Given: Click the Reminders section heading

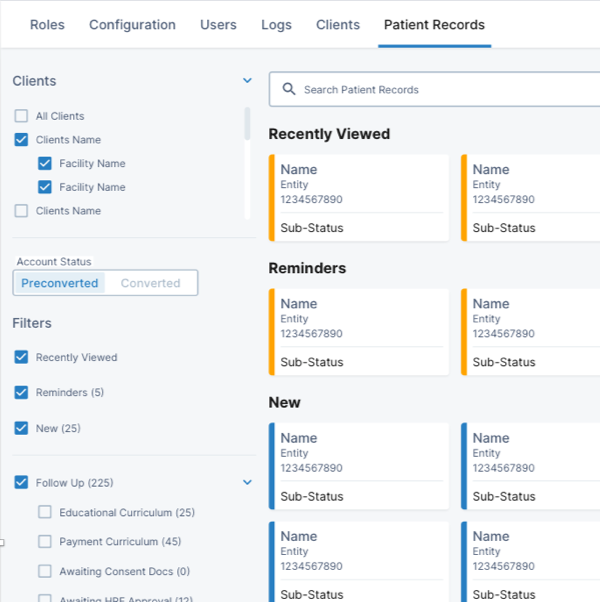Looking at the screenshot, I should pyautogui.click(x=307, y=268).
